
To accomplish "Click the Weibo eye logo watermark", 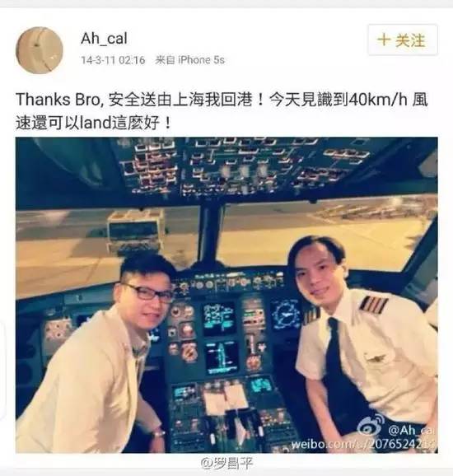I will (371, 425).
